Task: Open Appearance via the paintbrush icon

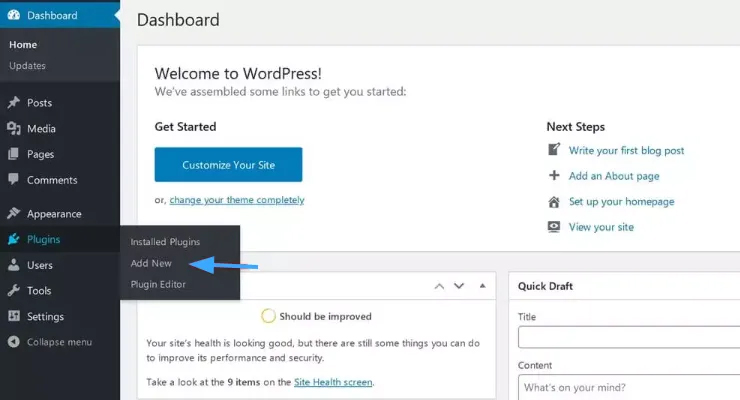Action: [x=14, y=214]
